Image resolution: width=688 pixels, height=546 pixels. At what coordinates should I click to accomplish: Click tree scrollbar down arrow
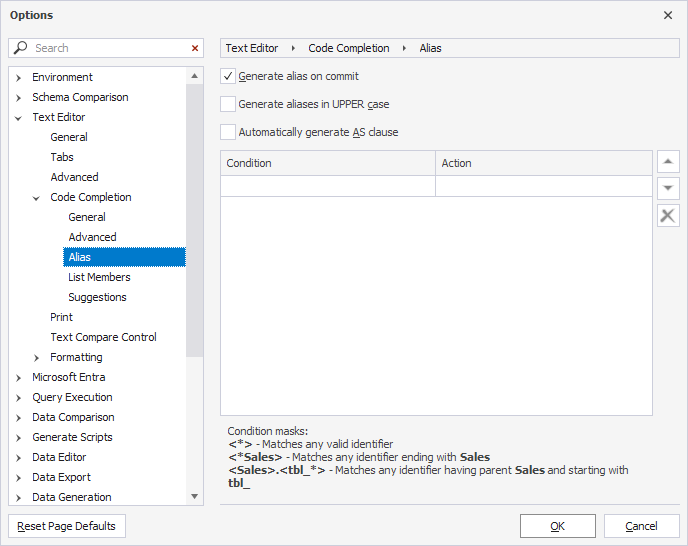point(194,496)
